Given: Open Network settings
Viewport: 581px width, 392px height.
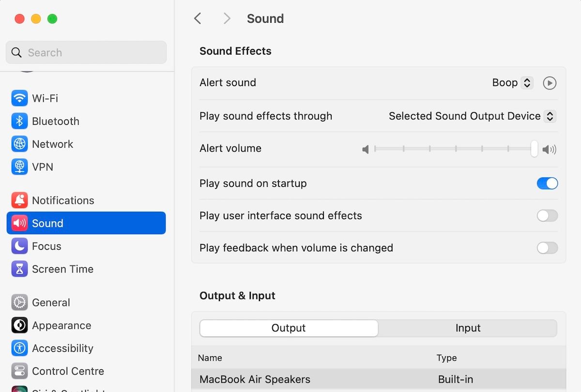Looking at the screenshot, I should [19, 144].
